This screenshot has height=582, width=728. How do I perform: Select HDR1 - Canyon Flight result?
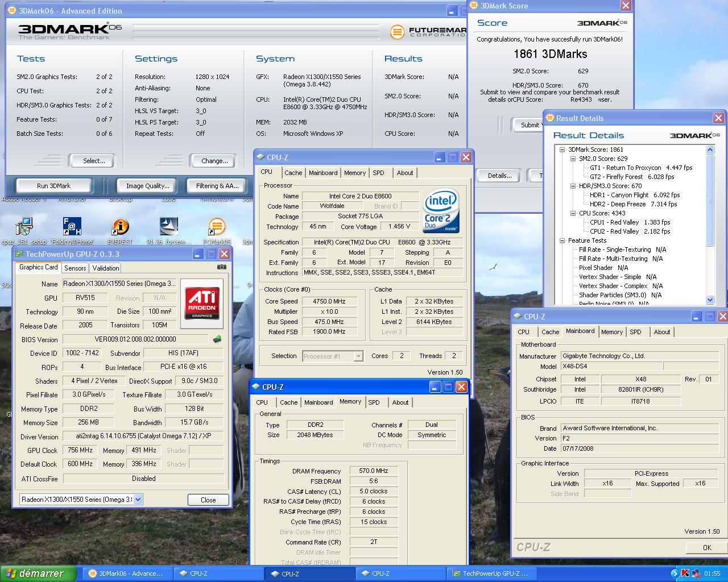point(635,195)
